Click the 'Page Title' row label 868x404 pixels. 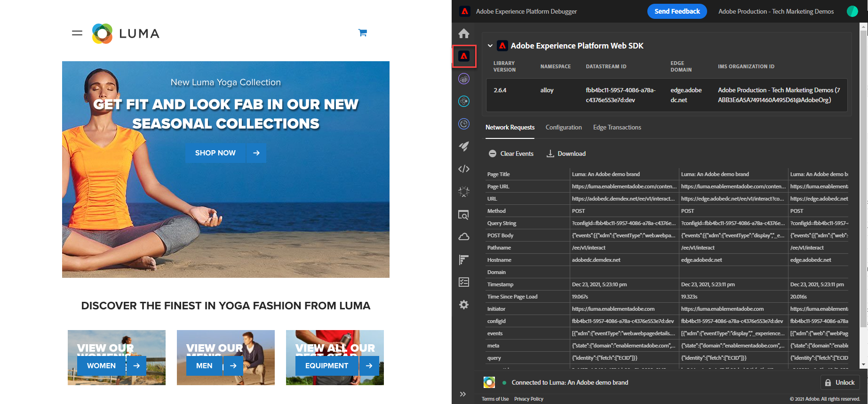[x=499, y=174]
